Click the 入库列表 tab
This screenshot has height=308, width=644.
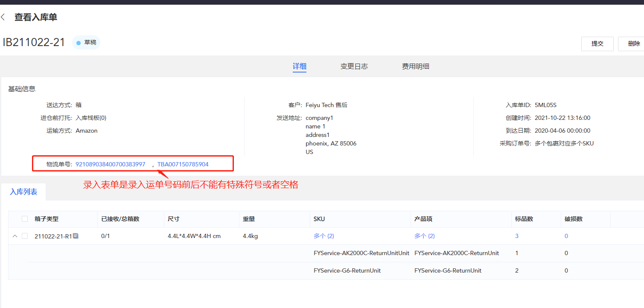point(23,192)
